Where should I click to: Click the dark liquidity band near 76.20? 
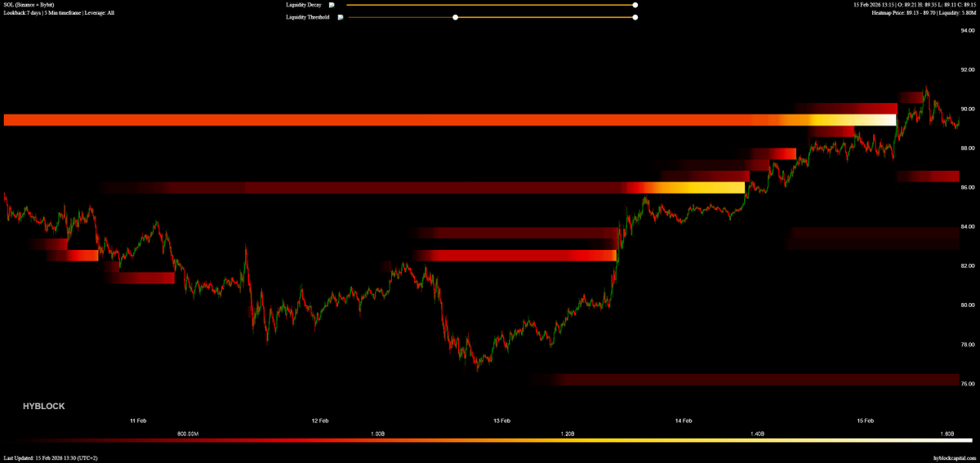point(743,379)
